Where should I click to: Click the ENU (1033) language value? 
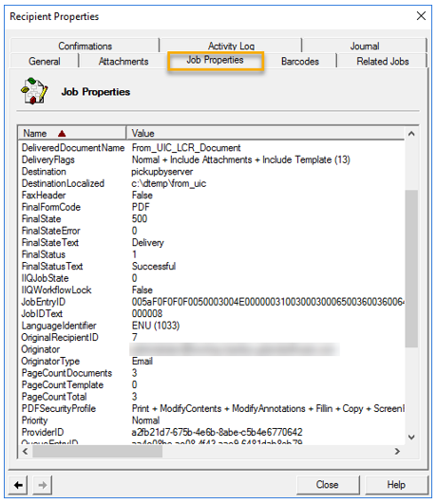pos(156,326)
